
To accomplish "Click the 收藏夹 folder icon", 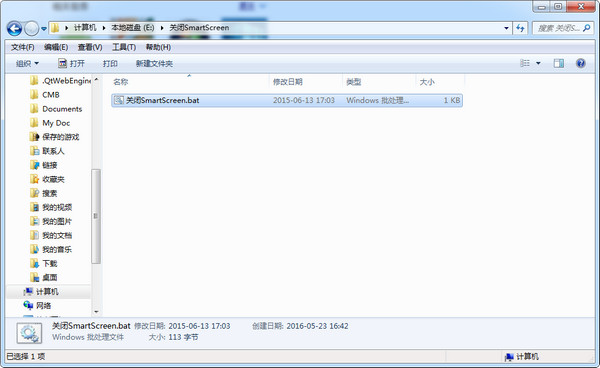I will pyautogui.click(x=34, y=179).
